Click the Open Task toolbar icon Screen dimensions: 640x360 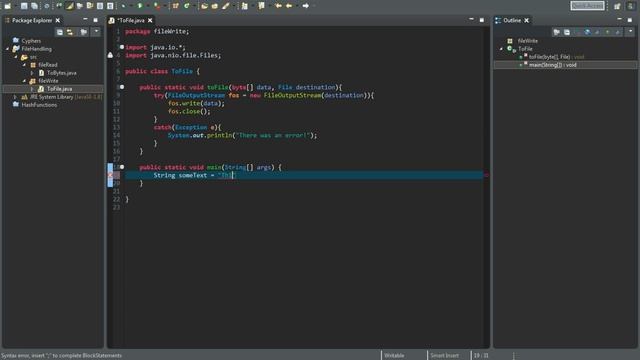[214, 6]
